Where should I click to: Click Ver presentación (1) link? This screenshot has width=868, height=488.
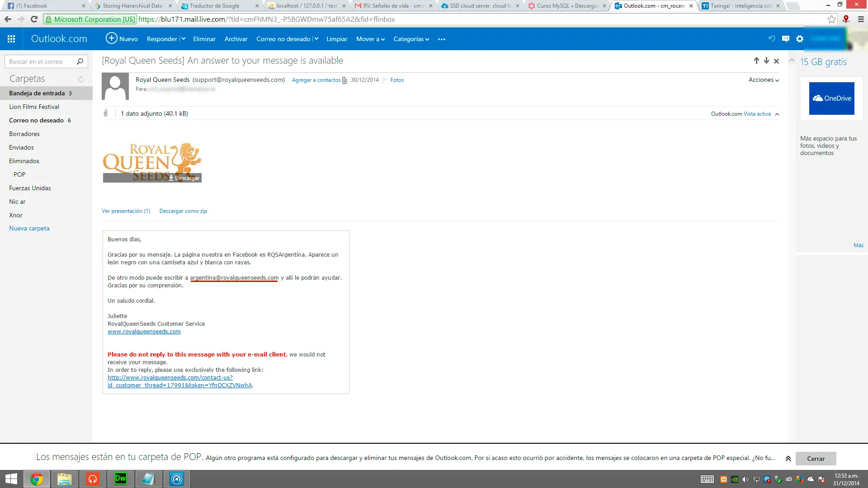tap(126, 211)
